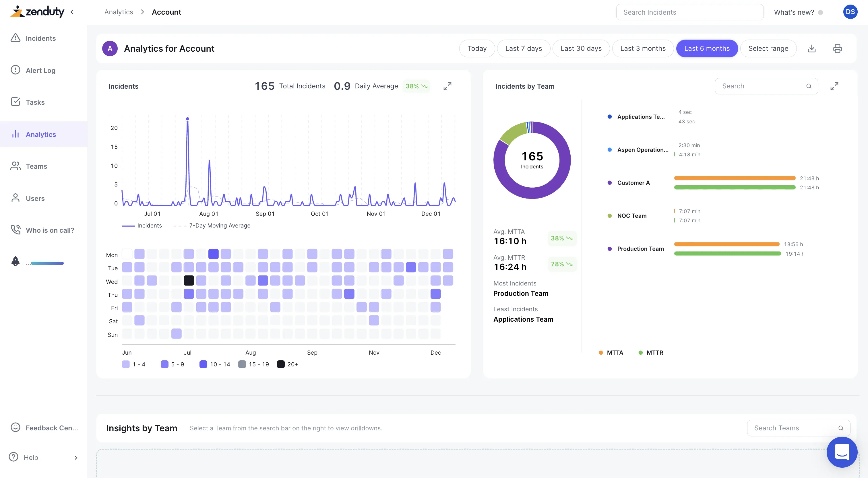Click the DS user avatar

click(850, 12)
